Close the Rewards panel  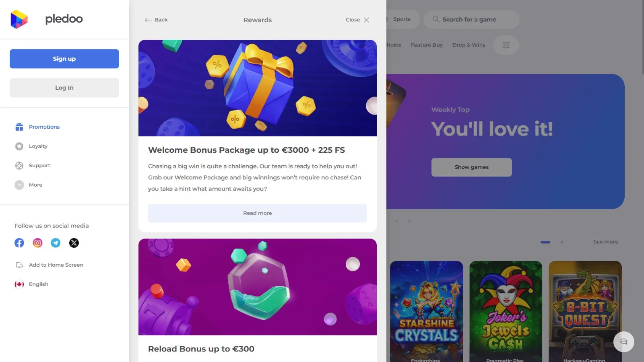point(357,20)
